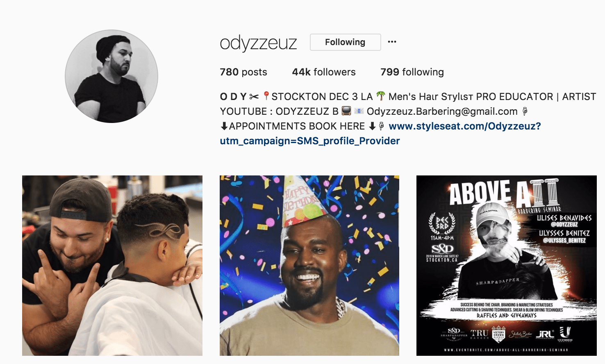Click the 780 posts count
The width and height of the screenshot is (605, 364).
click(x=243, y=72)
